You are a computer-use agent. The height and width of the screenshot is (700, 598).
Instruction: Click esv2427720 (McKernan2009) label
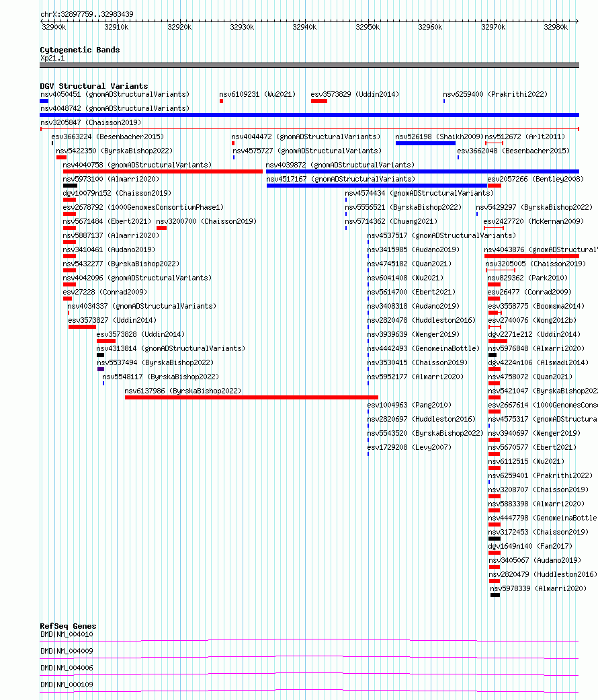point(533,221)
